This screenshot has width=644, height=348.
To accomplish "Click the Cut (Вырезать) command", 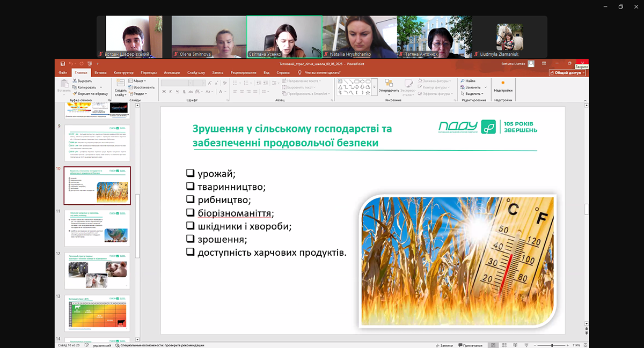I will pyautogui.click(x=82, y=81).
